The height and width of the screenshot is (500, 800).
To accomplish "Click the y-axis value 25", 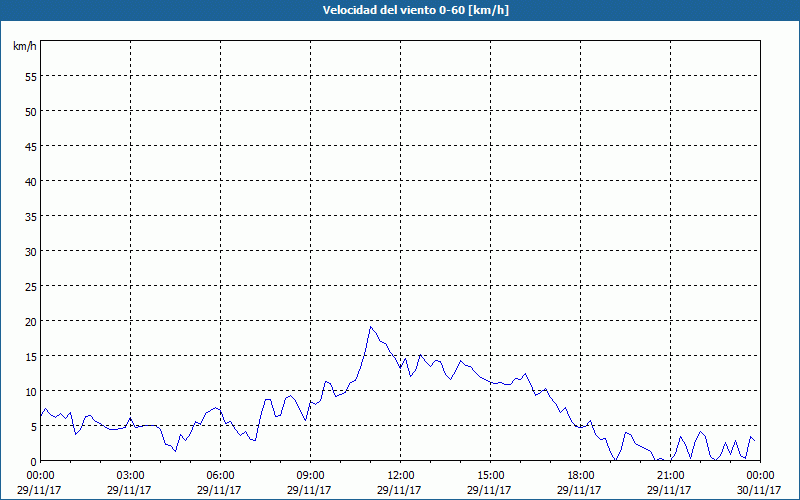I will coord(31,286).
